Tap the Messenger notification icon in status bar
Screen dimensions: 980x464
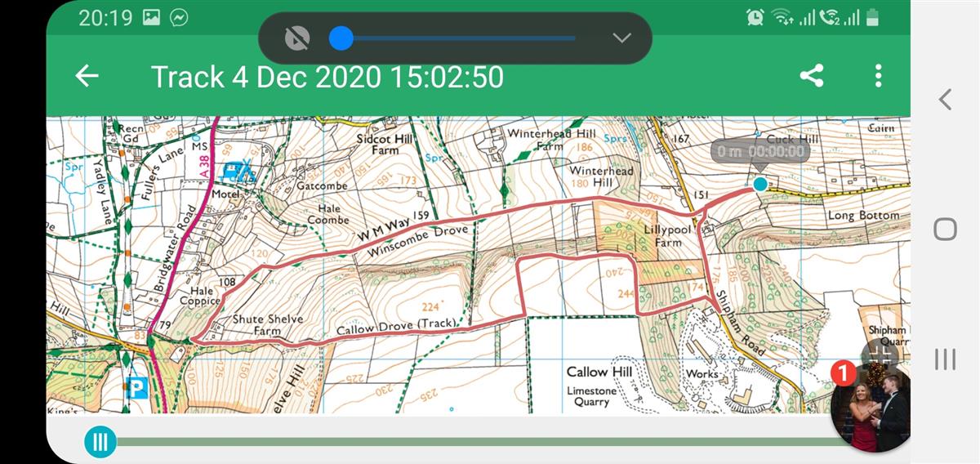point(179,17)
